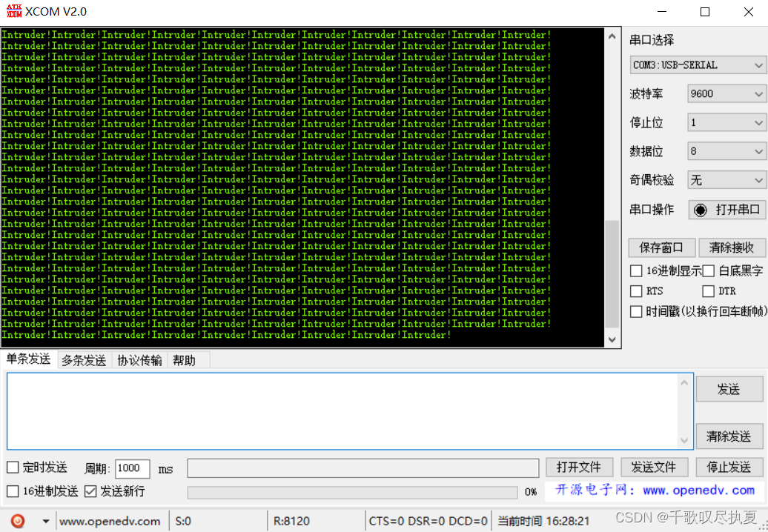Click the 保存窗口 button
This screenshot has height=532, width=768.
click(662, 247)
